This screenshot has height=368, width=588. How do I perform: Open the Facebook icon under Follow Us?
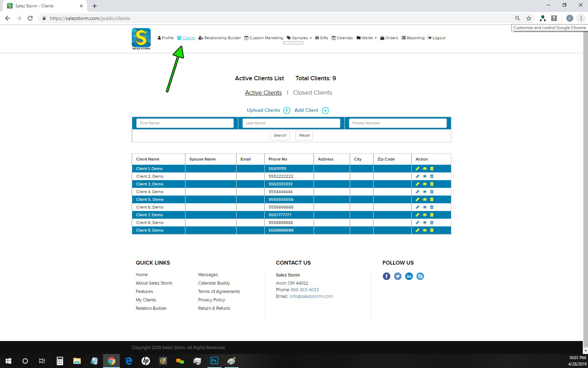pyautogui.click(x=386, y=276)
